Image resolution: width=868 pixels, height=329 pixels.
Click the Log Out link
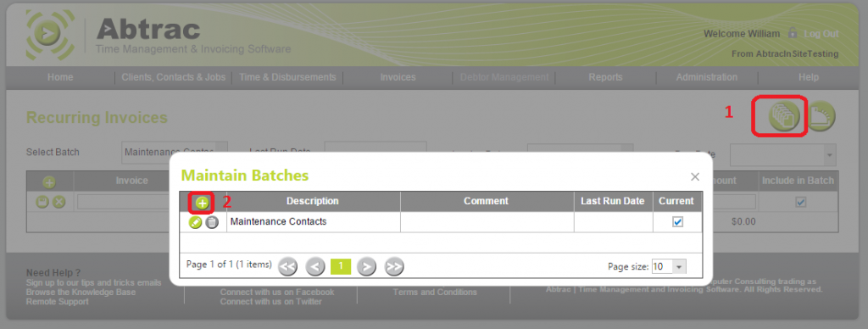(821, 34)
